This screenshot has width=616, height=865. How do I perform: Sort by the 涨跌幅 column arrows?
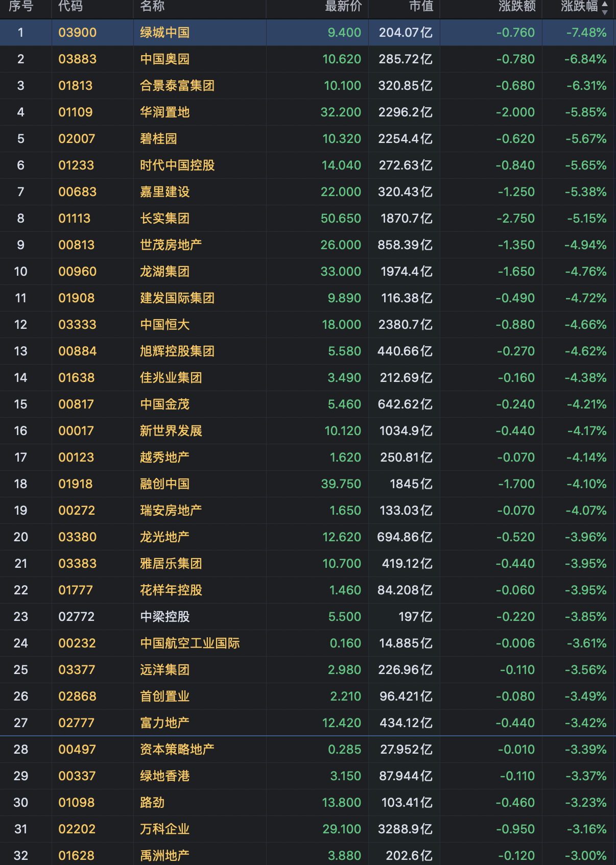click(x=605, y=7)
